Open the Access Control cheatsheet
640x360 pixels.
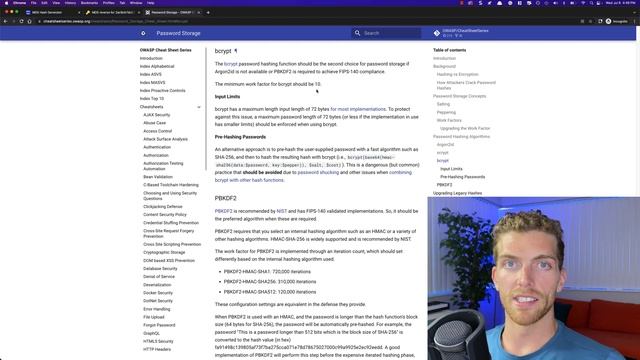(x=158, y=131)
